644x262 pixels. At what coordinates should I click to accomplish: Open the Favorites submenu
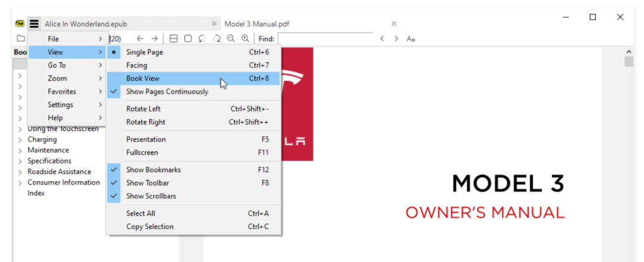(67, 92)
